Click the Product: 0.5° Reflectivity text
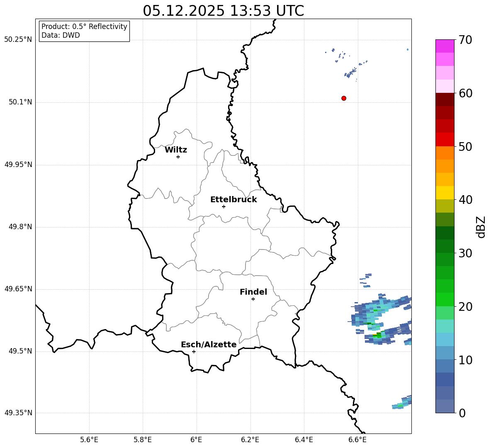 (x=84, y=27)
